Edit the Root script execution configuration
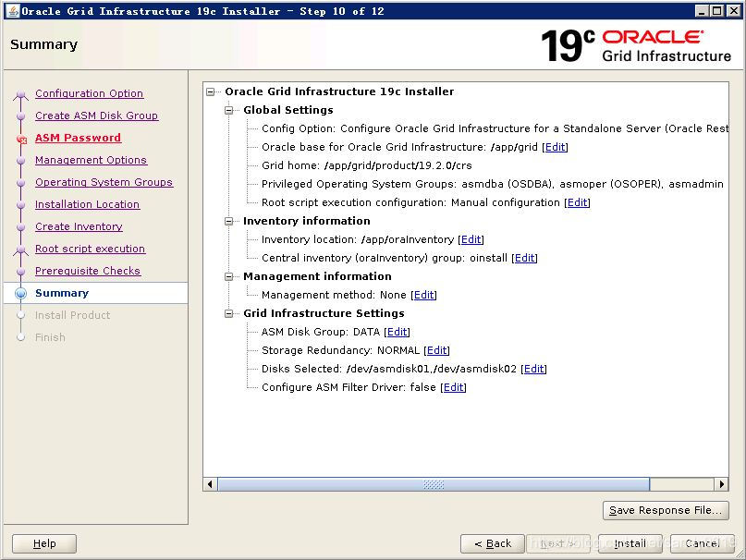Screen dimensions: 746x560 coord(577,202)
